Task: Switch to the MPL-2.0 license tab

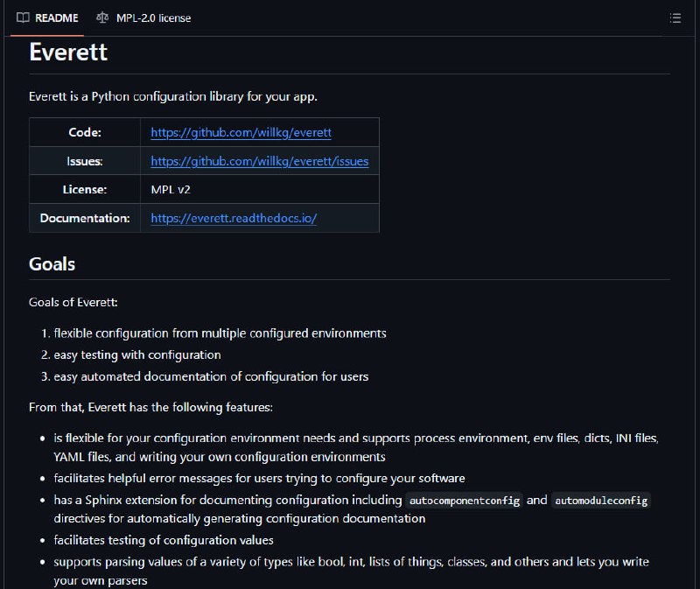Action: (143, 18)
